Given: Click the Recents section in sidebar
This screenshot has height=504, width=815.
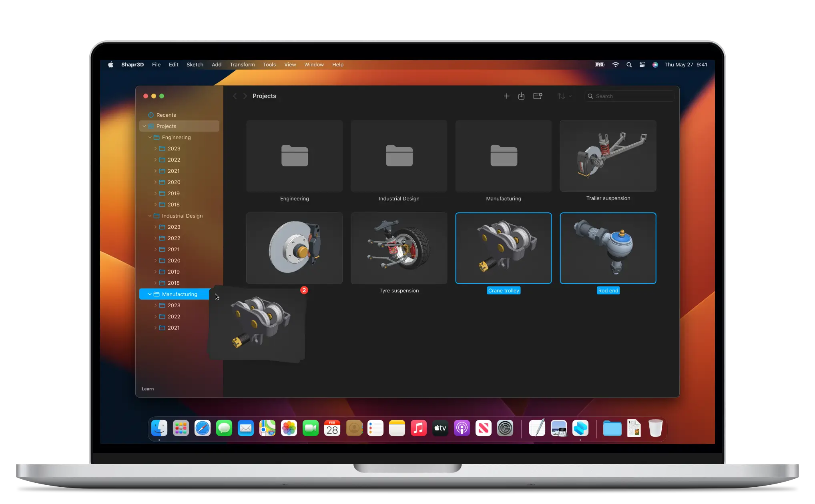Looking at the screenshot, I should coord(165,115).
